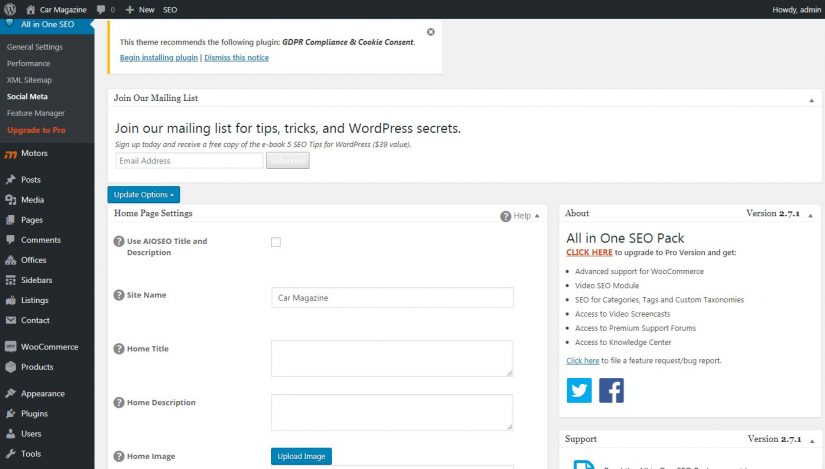Dismiss the GDPR plugin notice
The height and width of the screenshot is (469, 825).
point(431,32)
